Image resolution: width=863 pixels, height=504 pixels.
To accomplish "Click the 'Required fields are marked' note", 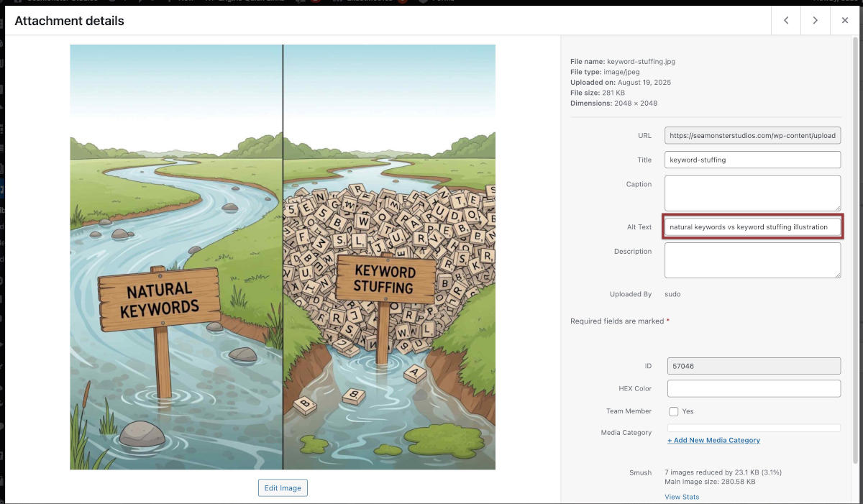I will point(620,321).
